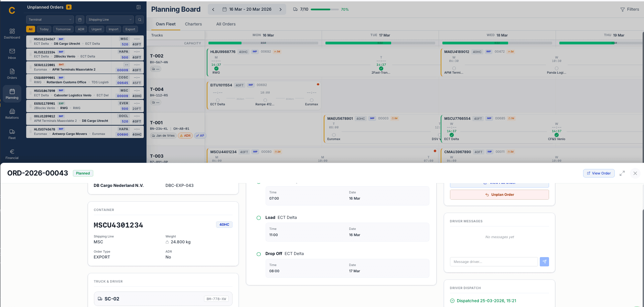
Task: Click the View Order button
Action: [599, 173]
